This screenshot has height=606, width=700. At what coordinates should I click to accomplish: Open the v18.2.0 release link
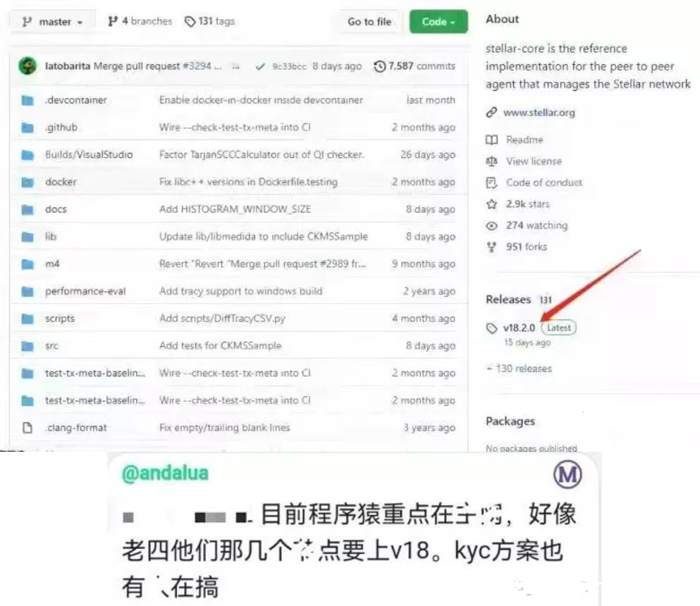click(520, 328)
